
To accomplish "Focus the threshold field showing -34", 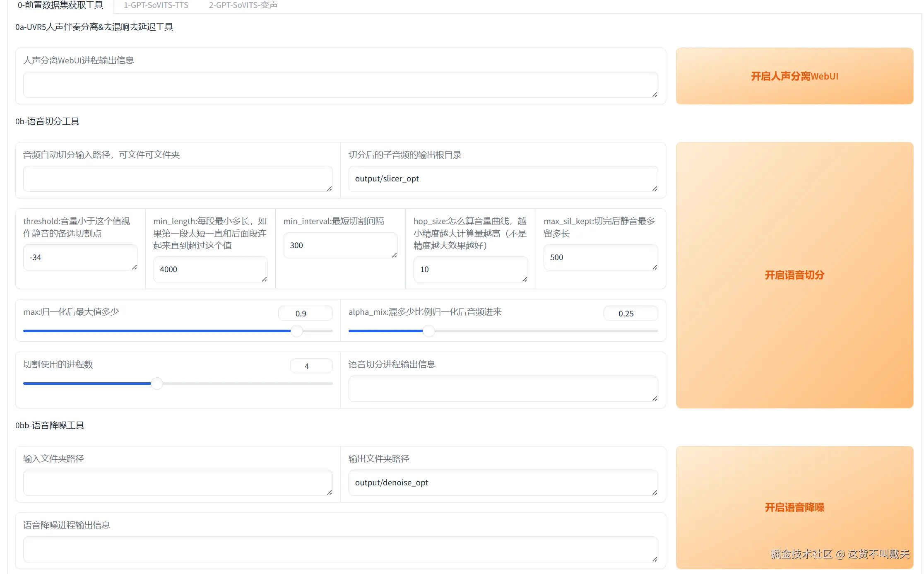I will [x=80, y=258].
